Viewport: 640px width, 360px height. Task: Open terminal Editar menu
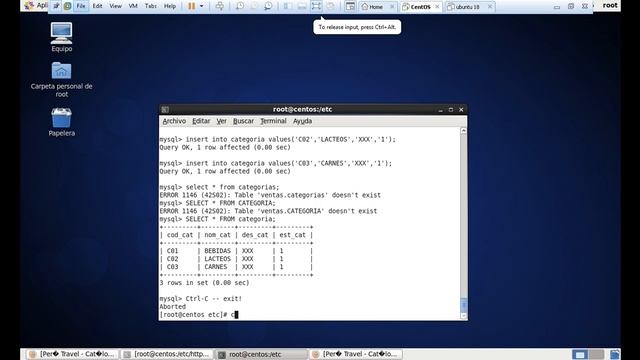(201, 121)
